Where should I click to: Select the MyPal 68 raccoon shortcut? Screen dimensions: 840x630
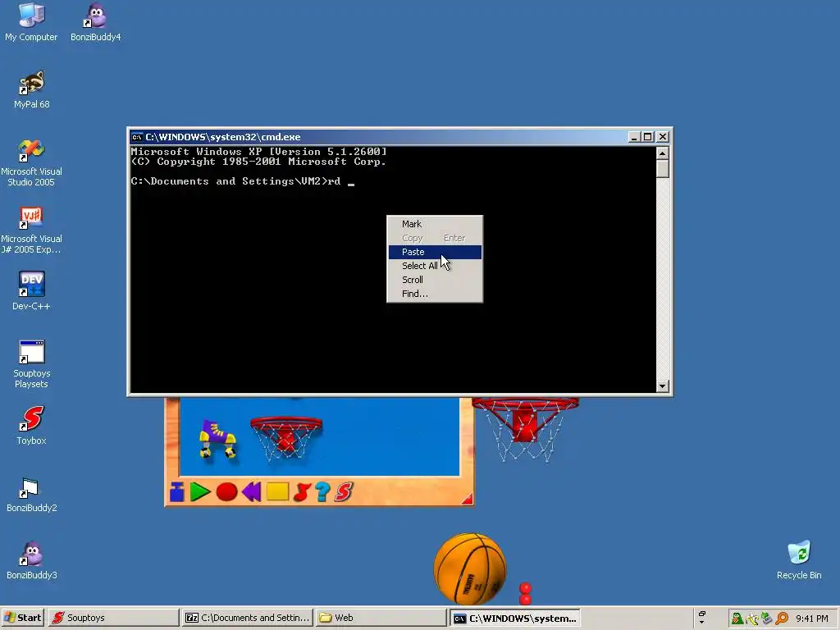pos(32,89)
